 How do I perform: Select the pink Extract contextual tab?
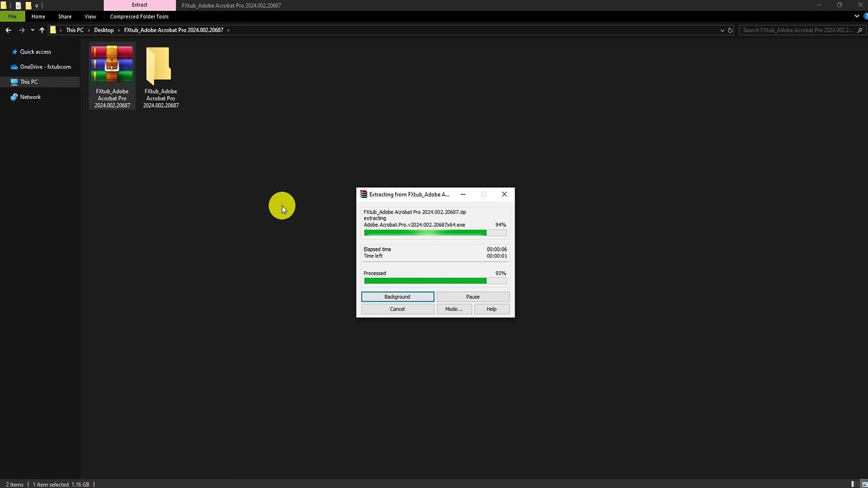(x=140, y=5)
